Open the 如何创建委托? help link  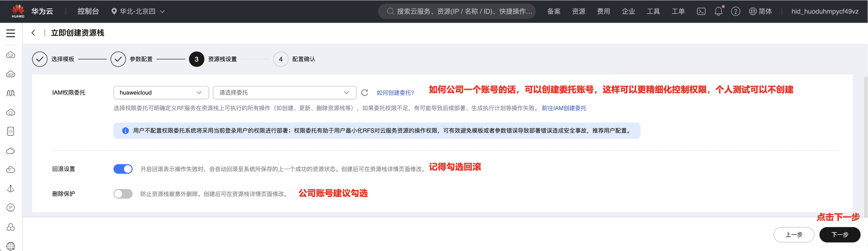(395, 93)
